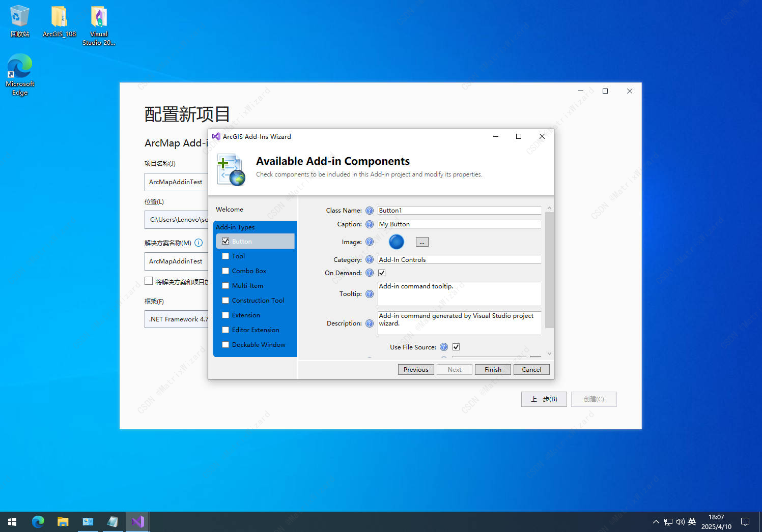Click the scrollbar down arrow in wizard

(x=549, y=354)
